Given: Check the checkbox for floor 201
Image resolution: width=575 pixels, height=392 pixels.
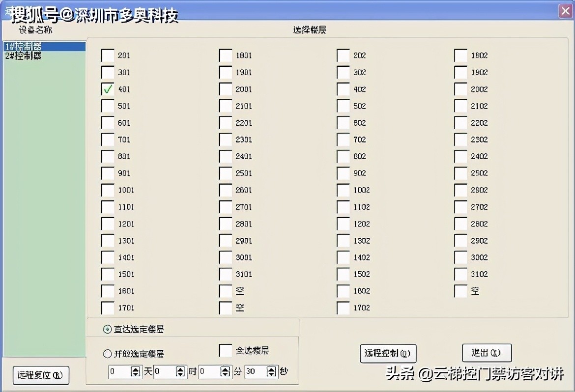Looking at the screenshot, I should point(107,56).
